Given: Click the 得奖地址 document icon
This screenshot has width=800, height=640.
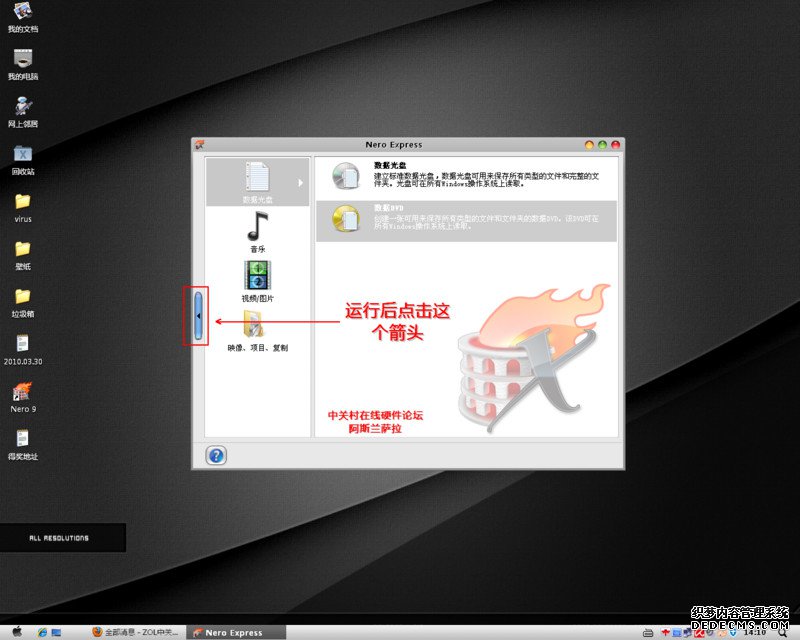Looking at the screenshot, I should [22, 445].
